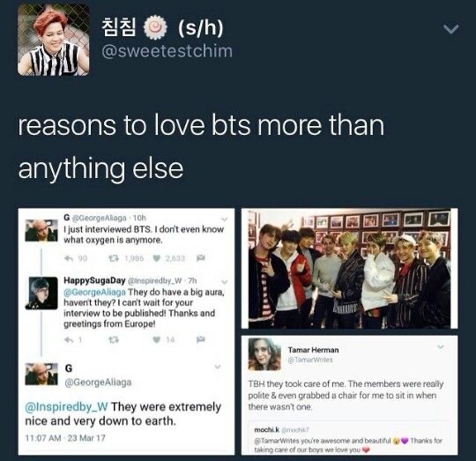Viewport: 476px width, 461px height.
Task: Open options chevron on Tamar Herman tweet
Action: (441, 346)
